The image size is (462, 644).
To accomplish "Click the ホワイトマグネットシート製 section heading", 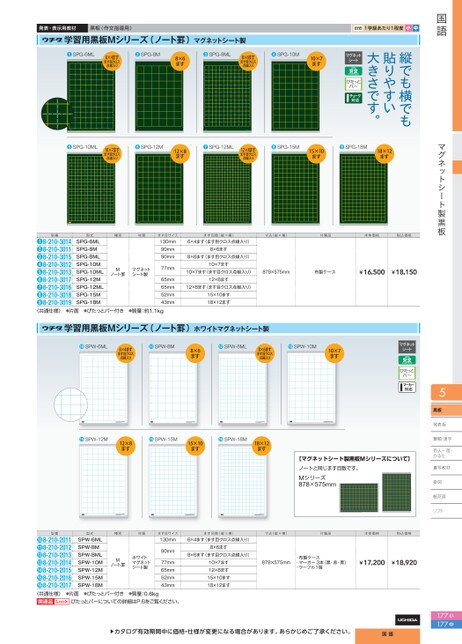I will [x=231, y=329].
